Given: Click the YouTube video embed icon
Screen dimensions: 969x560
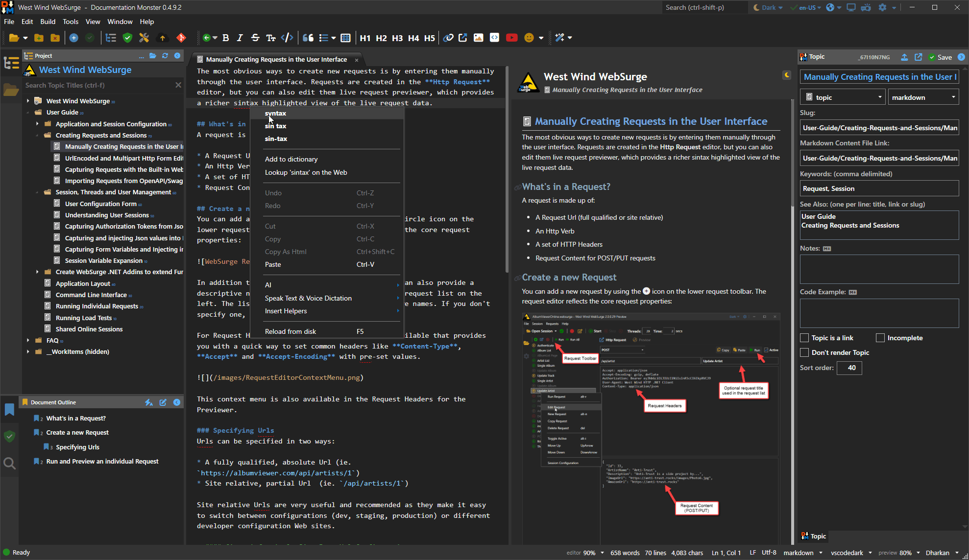Looking at the screenshot, I should tap(511, 38).
